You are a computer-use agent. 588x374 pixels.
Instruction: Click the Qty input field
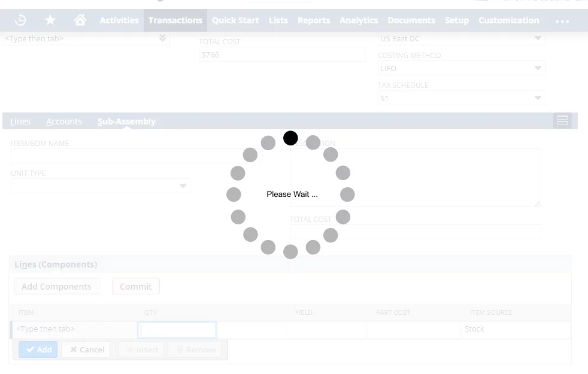177,329
